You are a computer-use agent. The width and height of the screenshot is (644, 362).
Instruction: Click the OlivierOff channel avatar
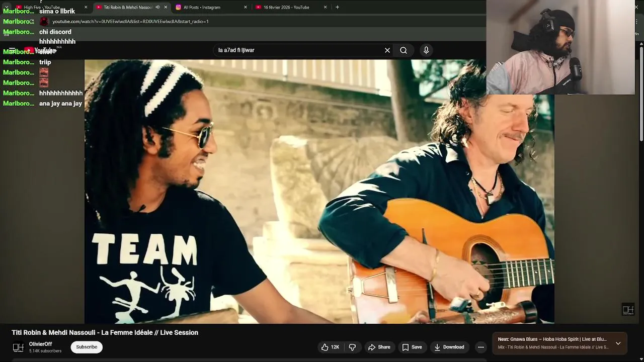coord(18,347)
